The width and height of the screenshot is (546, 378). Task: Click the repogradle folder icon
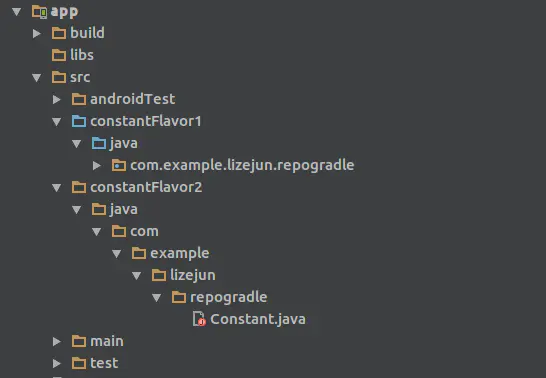tap(179, 297)
